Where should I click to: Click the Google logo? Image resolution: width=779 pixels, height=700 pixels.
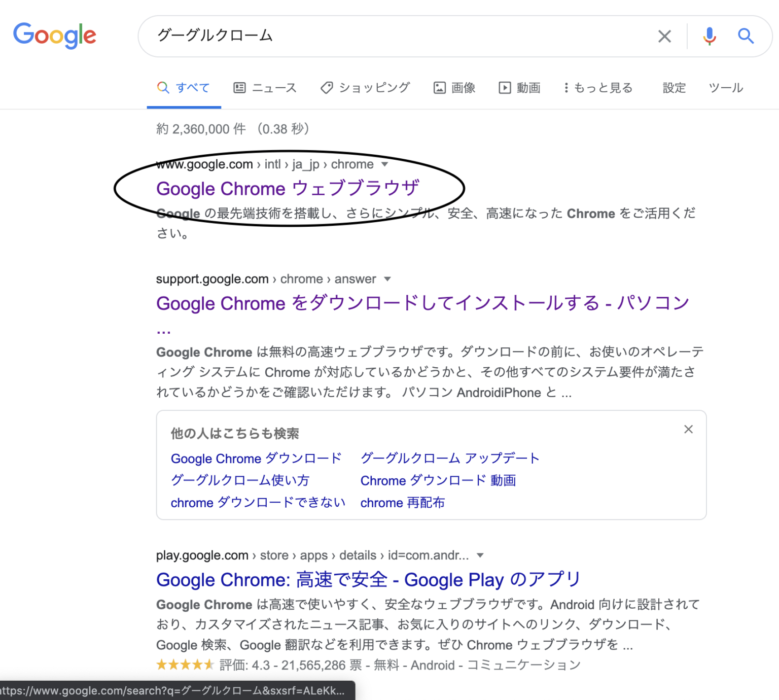(55, 35)
